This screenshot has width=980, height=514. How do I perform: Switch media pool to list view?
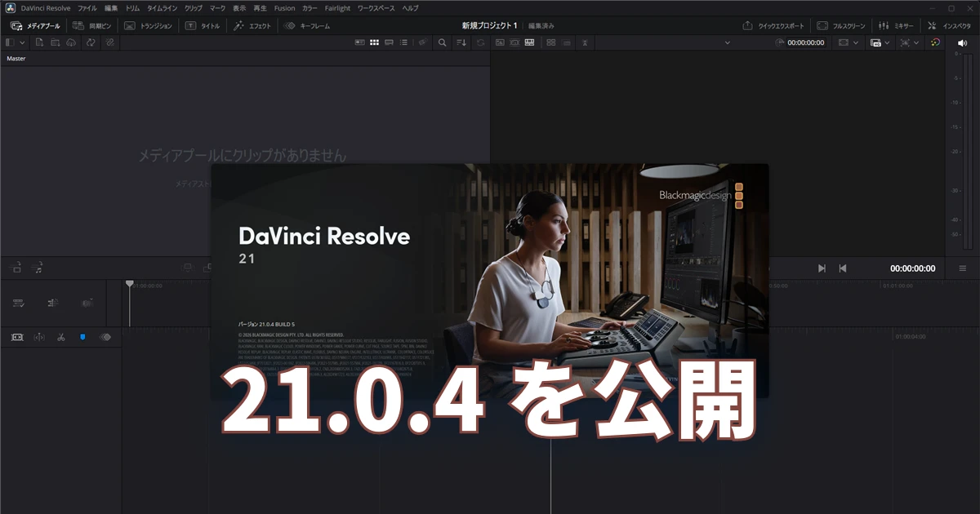pos(404,42)
